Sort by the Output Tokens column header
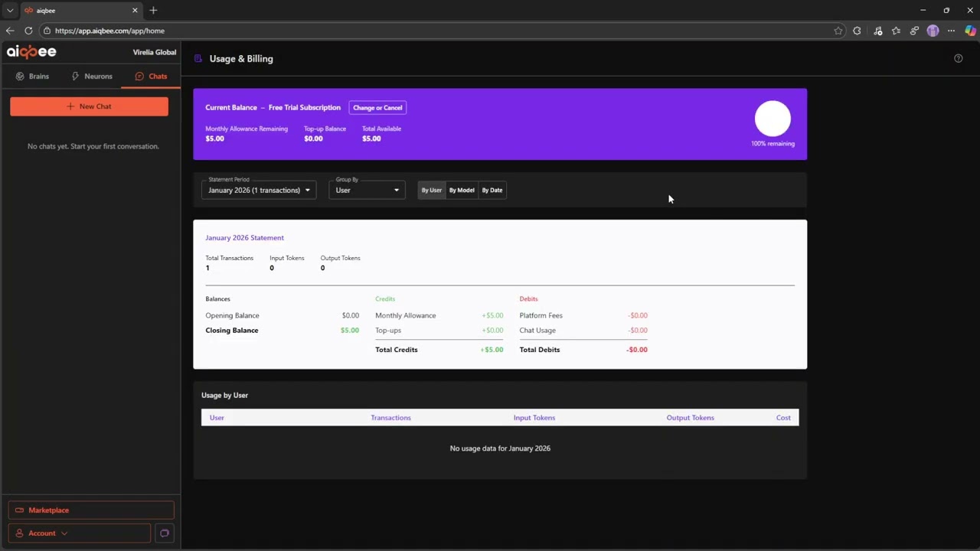 (x=690, y=418)
